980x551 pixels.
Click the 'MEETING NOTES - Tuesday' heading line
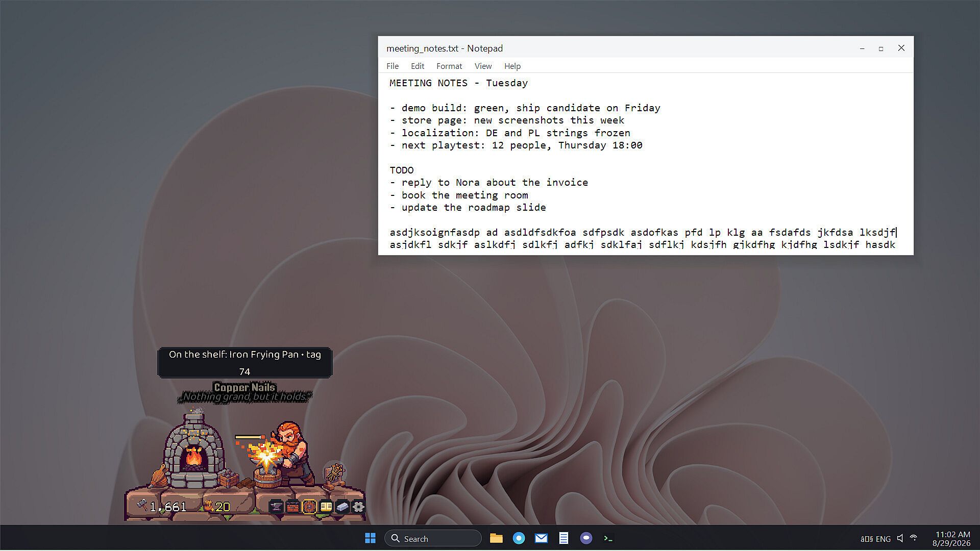[459, 83]
